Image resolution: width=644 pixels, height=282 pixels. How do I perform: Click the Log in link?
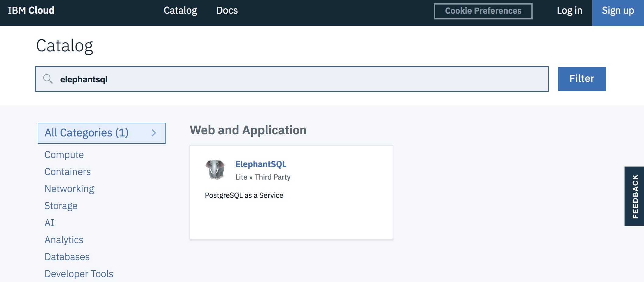pyautogui.click(x=569, y=11)
